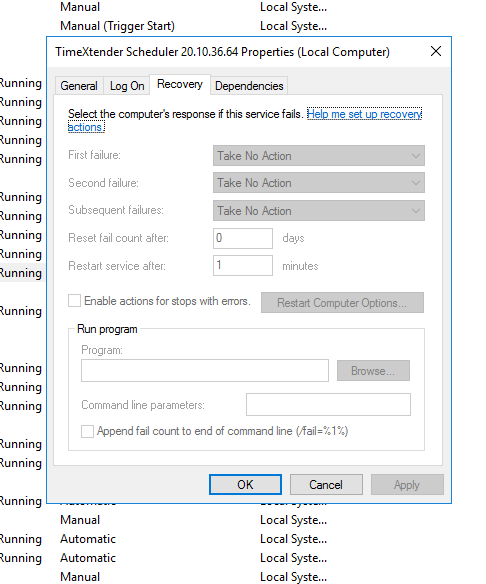Click the 'Program:' label
Viewport: 486px width, 584px height.
click(102, 350)
